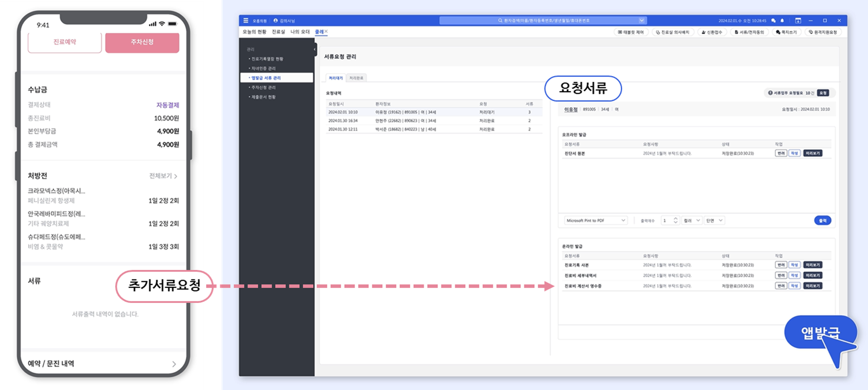The height and width of the screenshot is (390, 868).
Task: Click 미리보기 for 진단서 원본
Action: (813, 153)
